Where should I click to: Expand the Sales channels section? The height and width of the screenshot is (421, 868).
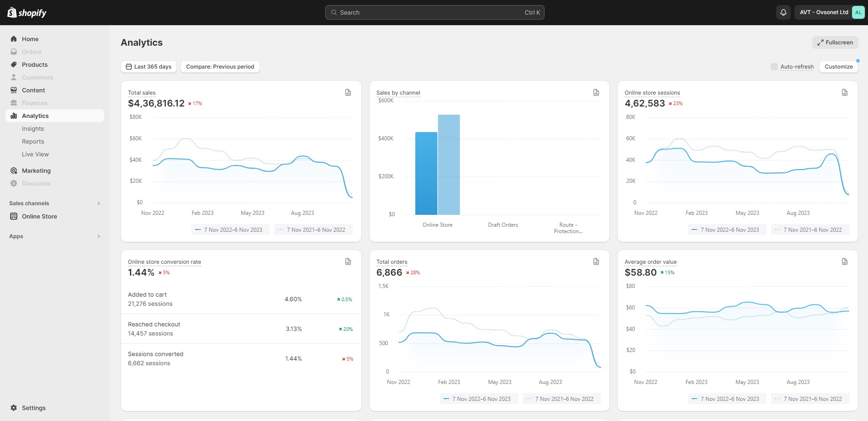99,203
